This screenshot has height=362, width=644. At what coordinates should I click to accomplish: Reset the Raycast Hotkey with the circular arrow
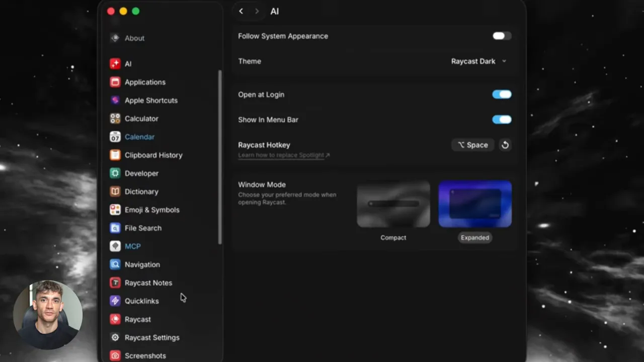point(505,145)
